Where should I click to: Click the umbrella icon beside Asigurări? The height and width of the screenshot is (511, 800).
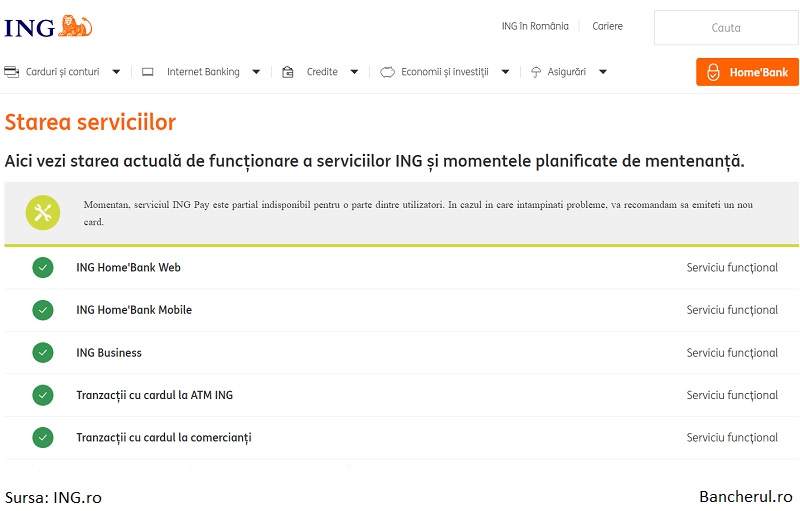point(536,72)
